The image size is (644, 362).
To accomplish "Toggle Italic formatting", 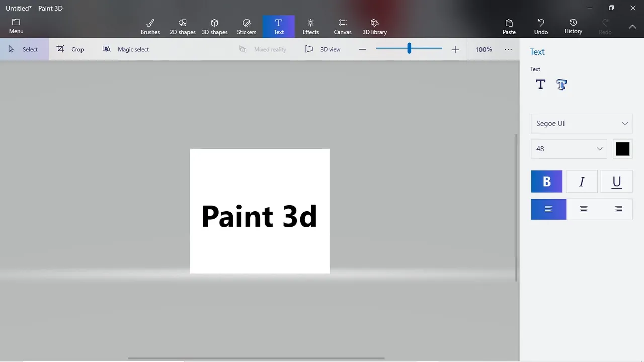I will coord(582,182).
